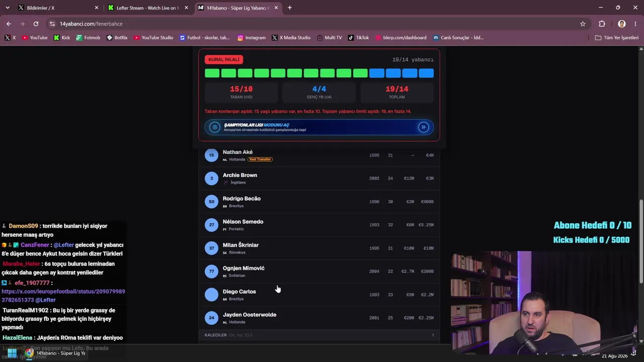This screenshot has height=362, width=644.
Task: Open the Chrome profile avatar
Action: click(622, 24)
